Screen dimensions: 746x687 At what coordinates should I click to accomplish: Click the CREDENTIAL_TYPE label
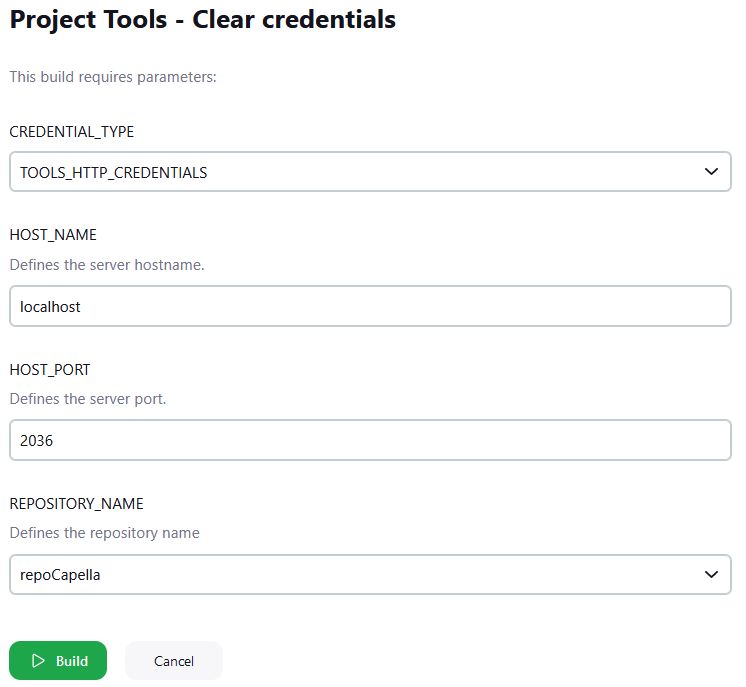coord(71,132)
